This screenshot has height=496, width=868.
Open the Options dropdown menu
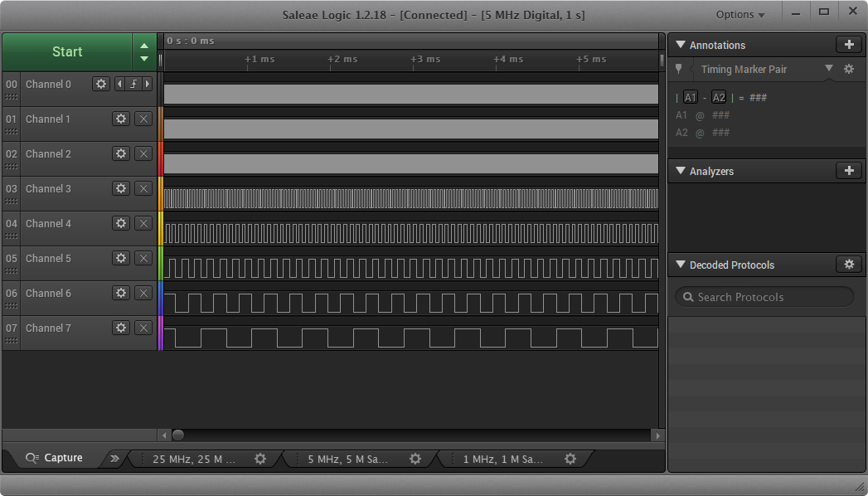(x=739, y=15)
